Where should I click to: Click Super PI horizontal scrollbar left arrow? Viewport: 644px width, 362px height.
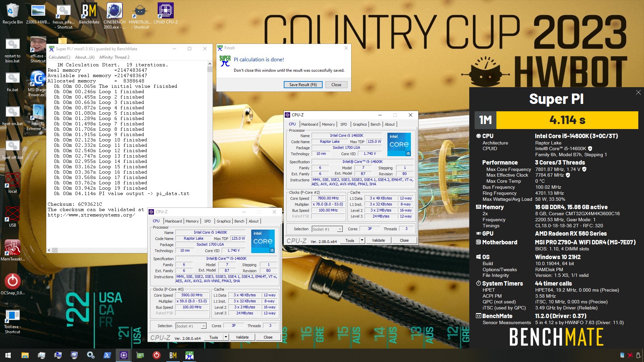[x=49, y=250]
